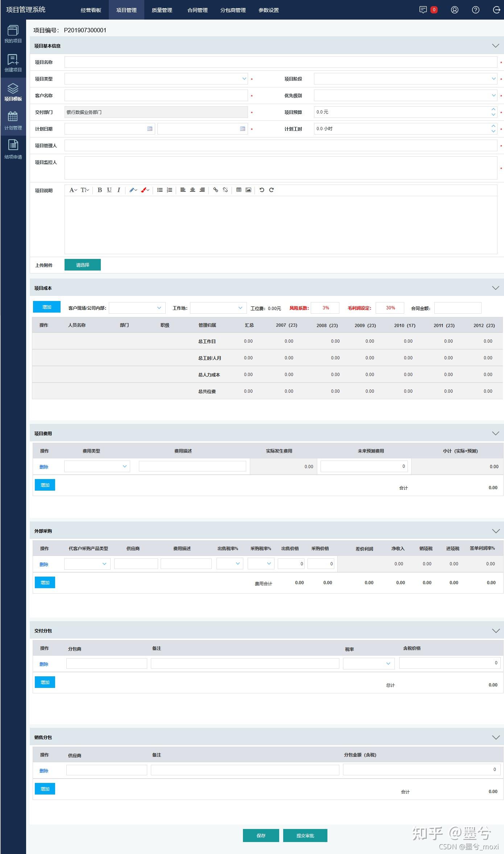Open 税率 dropdown in 交付分包
Screen dimensions: 504x854
369,664
